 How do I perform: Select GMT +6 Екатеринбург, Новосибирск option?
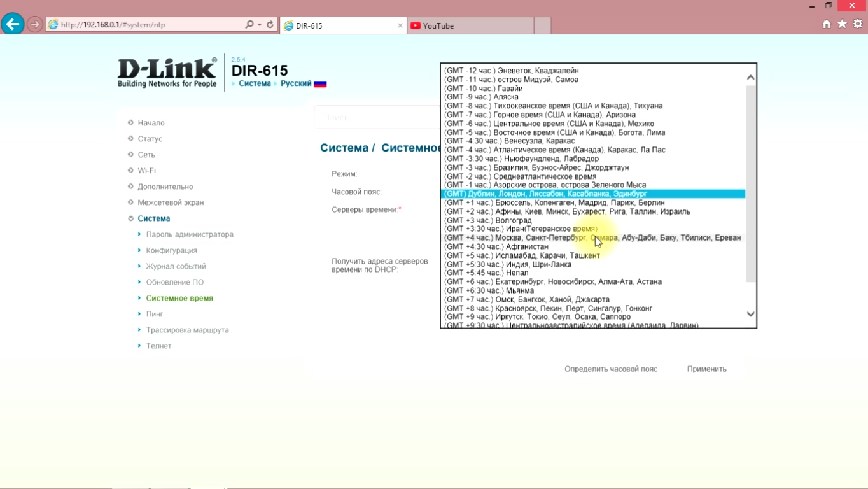[593, 281]
